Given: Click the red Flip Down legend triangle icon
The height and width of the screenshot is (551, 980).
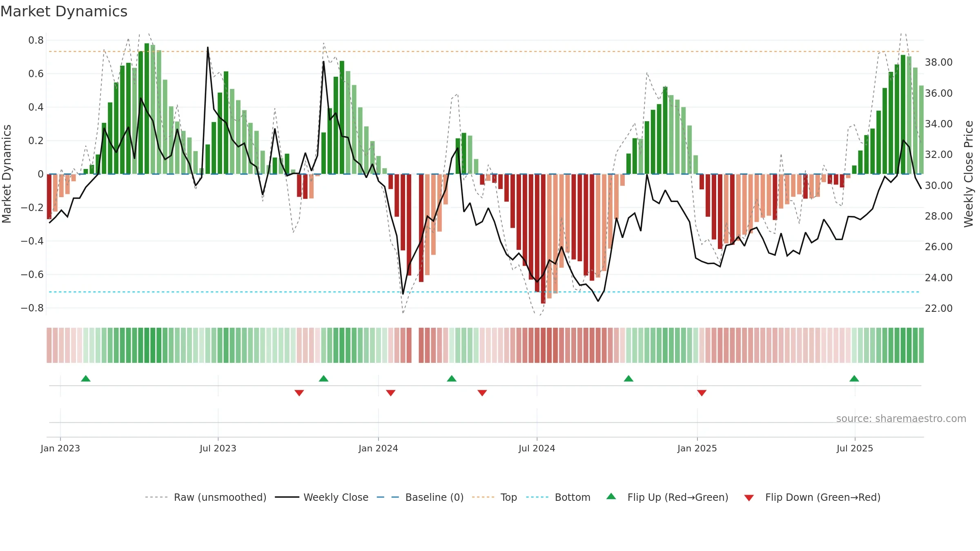Looking at the screenshot, I should pyautogui.click(x=749, y=498).
